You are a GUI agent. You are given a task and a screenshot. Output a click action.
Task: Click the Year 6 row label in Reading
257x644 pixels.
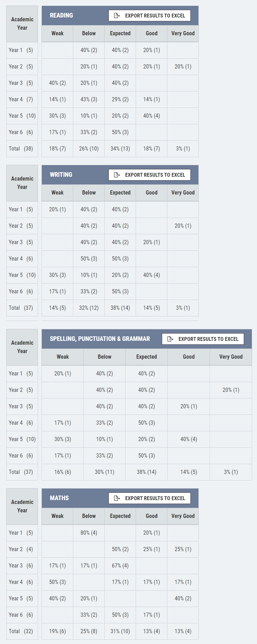click(x=21, y=132)
